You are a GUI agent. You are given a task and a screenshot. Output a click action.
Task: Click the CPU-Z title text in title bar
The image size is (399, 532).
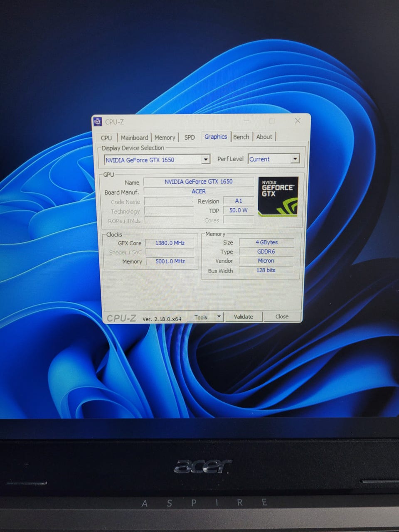pyautogui.click(x=114, y=122)
